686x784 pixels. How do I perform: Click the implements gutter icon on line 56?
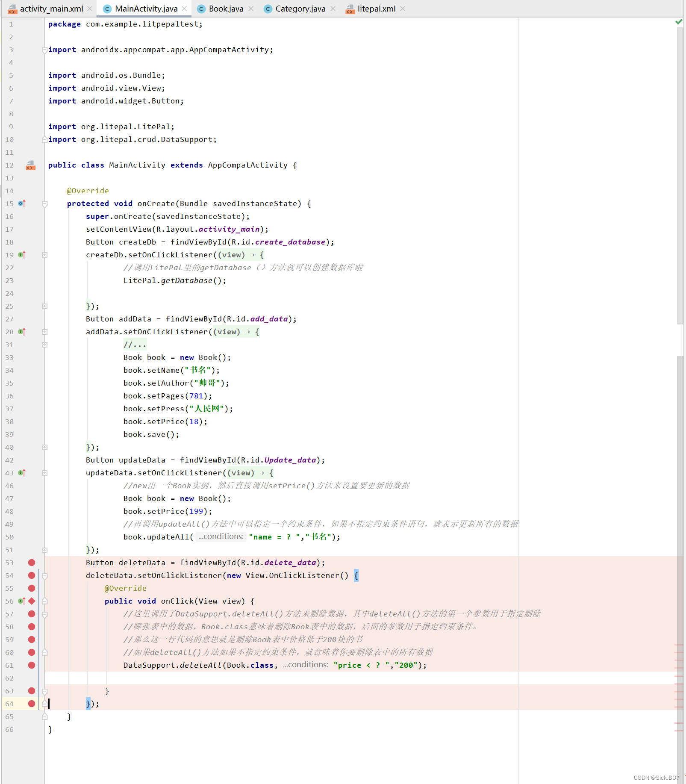22,601
